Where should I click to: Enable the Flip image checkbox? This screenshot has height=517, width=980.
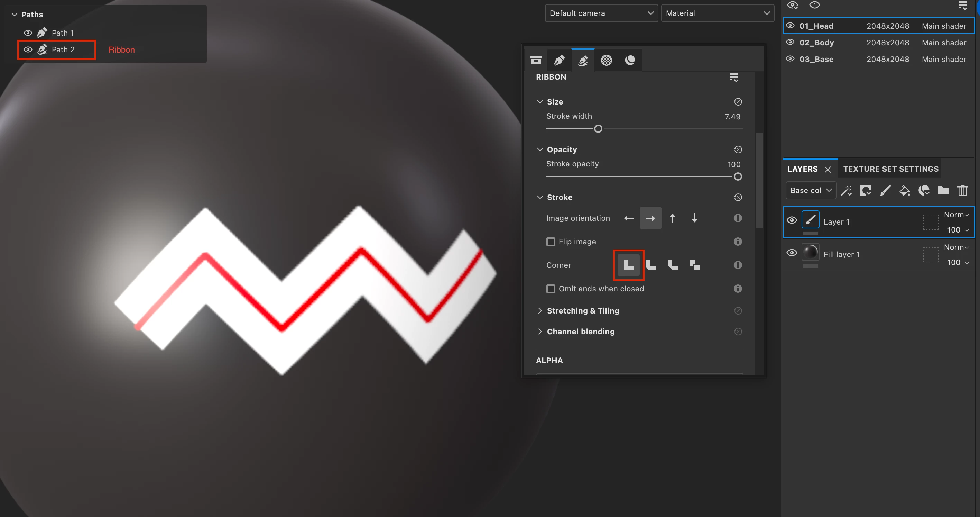551,242
